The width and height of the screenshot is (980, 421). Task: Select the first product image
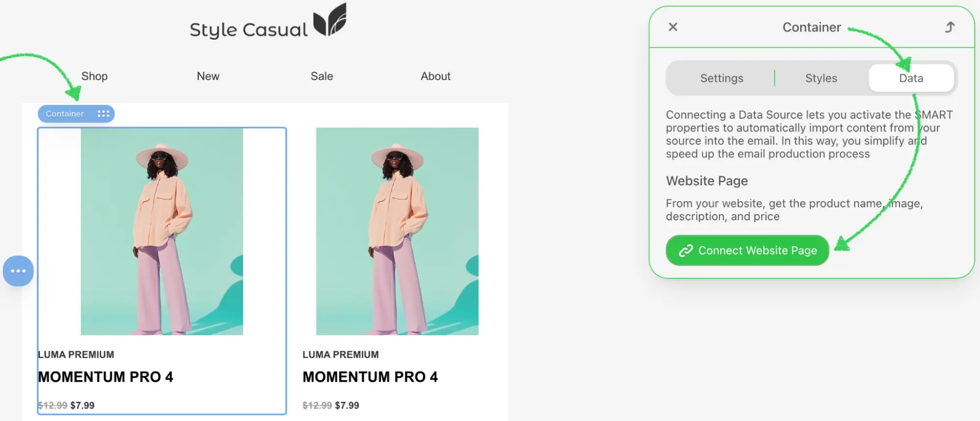pyautogui.click(x=162, y=231)
